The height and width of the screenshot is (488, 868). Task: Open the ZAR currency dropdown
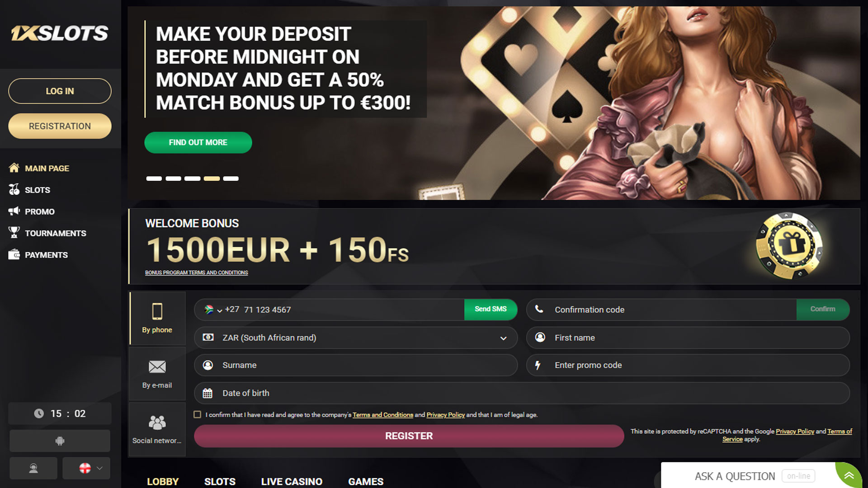point(356,338)
